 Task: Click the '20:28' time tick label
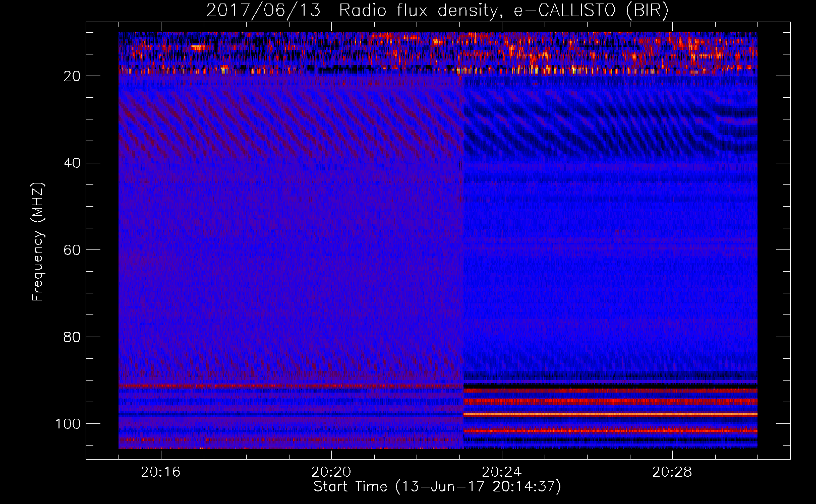click(672, 472)
